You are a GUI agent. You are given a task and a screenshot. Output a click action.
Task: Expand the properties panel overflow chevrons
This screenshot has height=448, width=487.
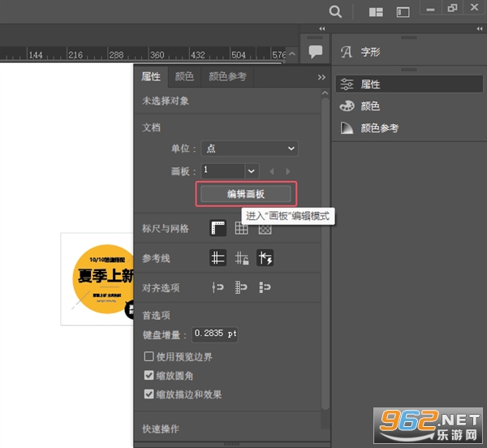pyautogui.click(x=321, y=77)
